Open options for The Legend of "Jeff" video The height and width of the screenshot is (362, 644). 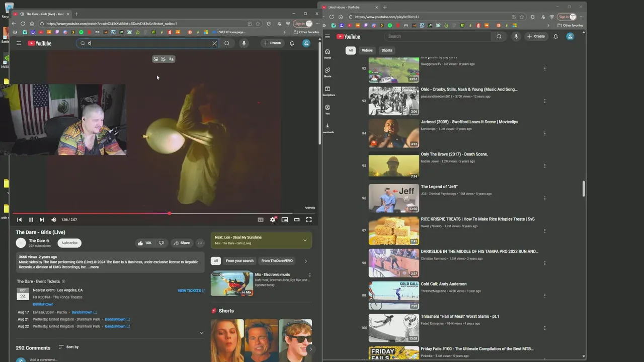tap(544, 198)
